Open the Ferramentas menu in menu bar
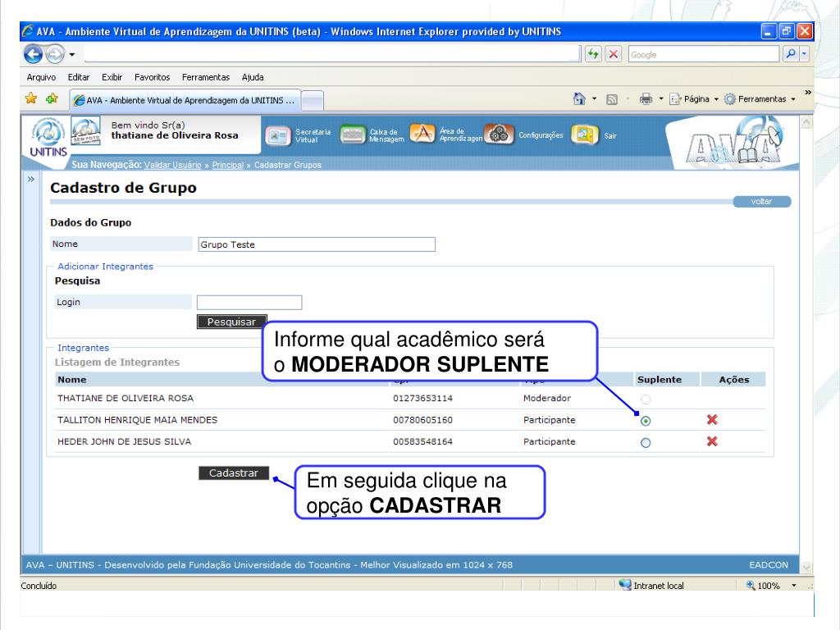Screen dimensions: 840x630 [x=206, y=77]
